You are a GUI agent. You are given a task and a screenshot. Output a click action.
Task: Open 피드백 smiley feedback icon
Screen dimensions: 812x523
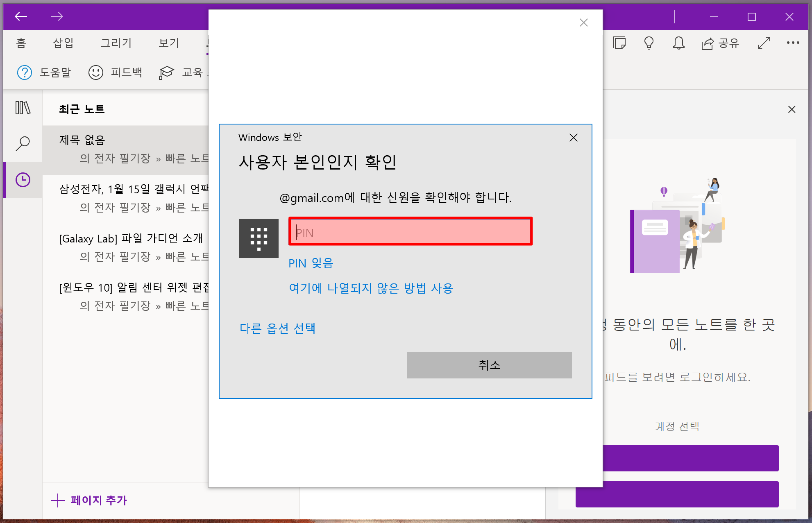pyautogui.click(x=96, y=72)
